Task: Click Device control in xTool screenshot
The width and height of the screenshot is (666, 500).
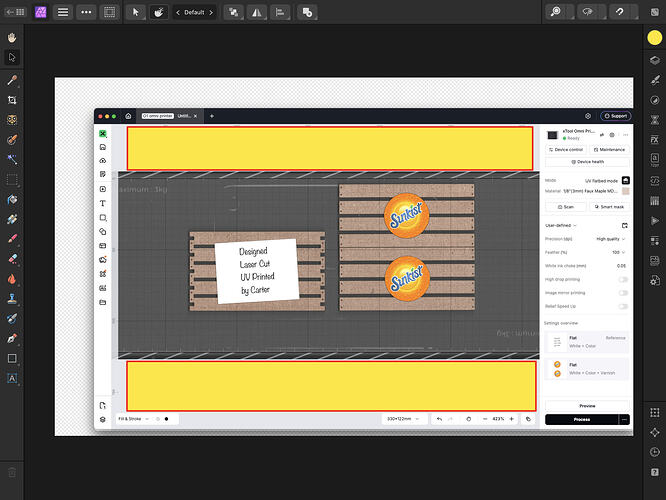Action: (566, 150)
